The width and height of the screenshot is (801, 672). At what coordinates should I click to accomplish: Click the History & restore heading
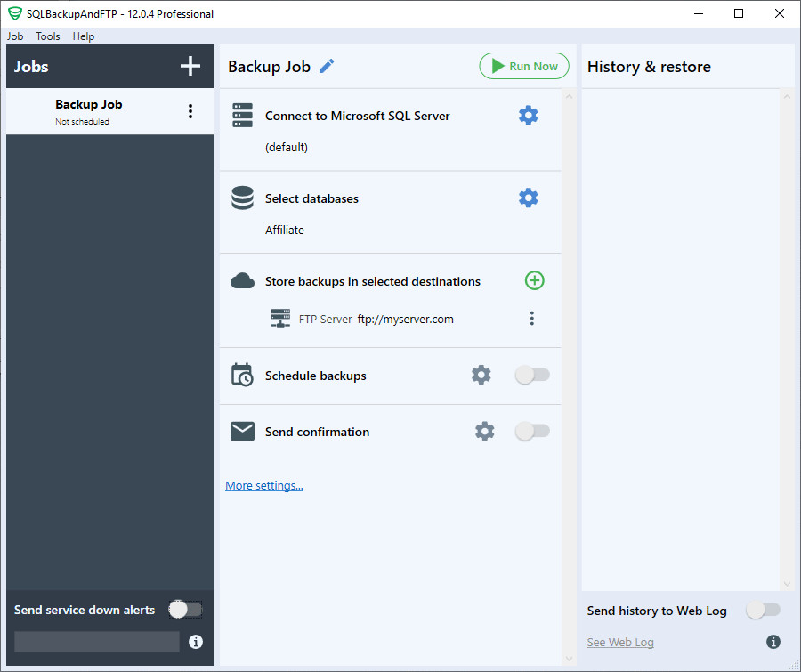tap(649, 67)
